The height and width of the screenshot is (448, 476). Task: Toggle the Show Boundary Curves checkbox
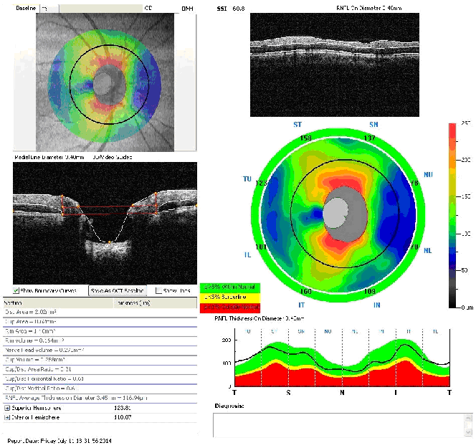tap(17, 290)
